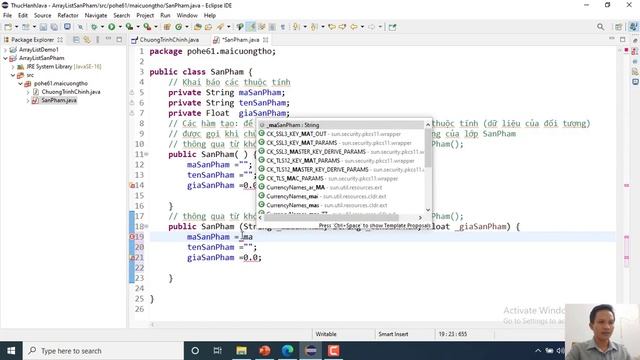Select the Package Explorer view tab
Image resolution: width=640 pixels, height=360 pixels.
(x=32, y=40)
